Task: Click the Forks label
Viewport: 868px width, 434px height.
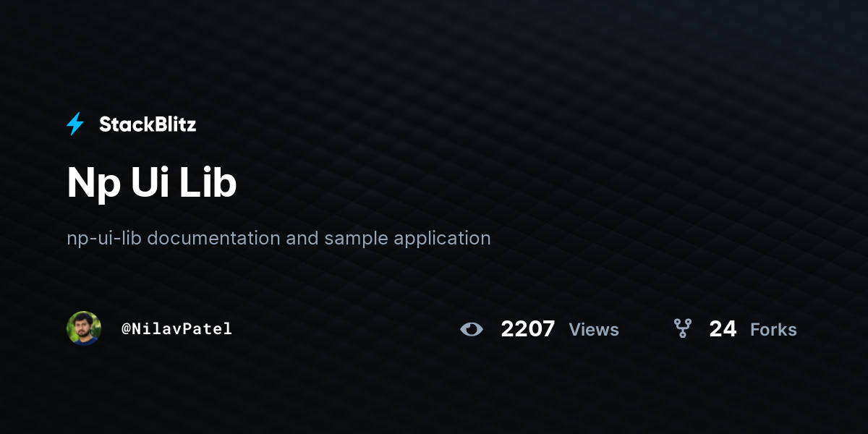Action: [773, 330]
